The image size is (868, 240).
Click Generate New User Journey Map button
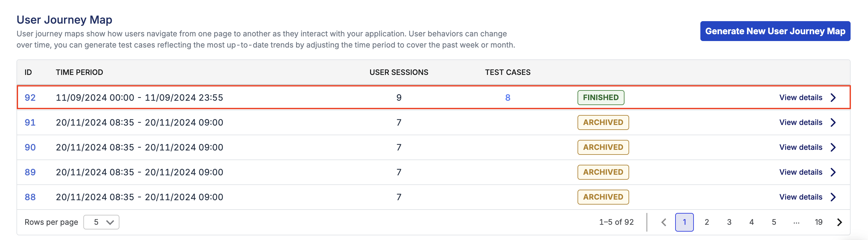coord(775,31)
